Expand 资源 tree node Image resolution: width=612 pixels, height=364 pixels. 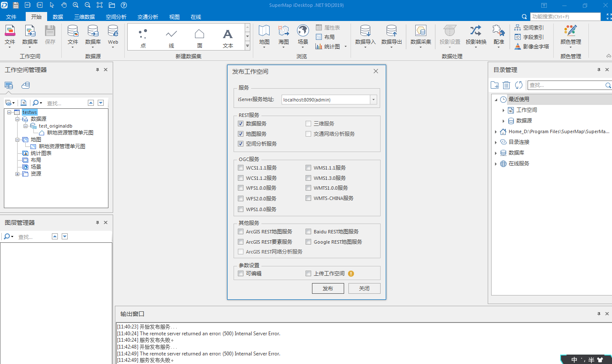(17, 174)
